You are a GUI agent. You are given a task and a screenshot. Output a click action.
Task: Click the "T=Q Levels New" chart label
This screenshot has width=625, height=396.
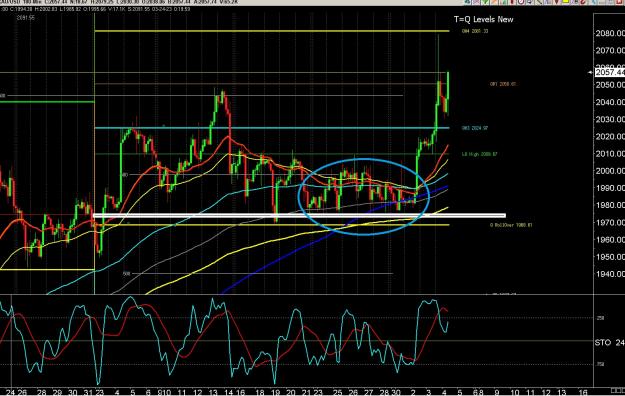(x=483, y=19)
